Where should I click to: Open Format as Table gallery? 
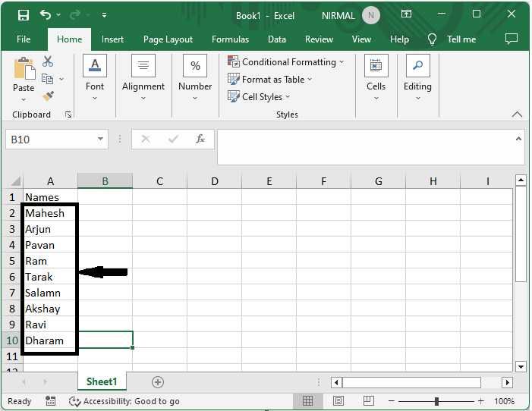(x=269, y=80)
